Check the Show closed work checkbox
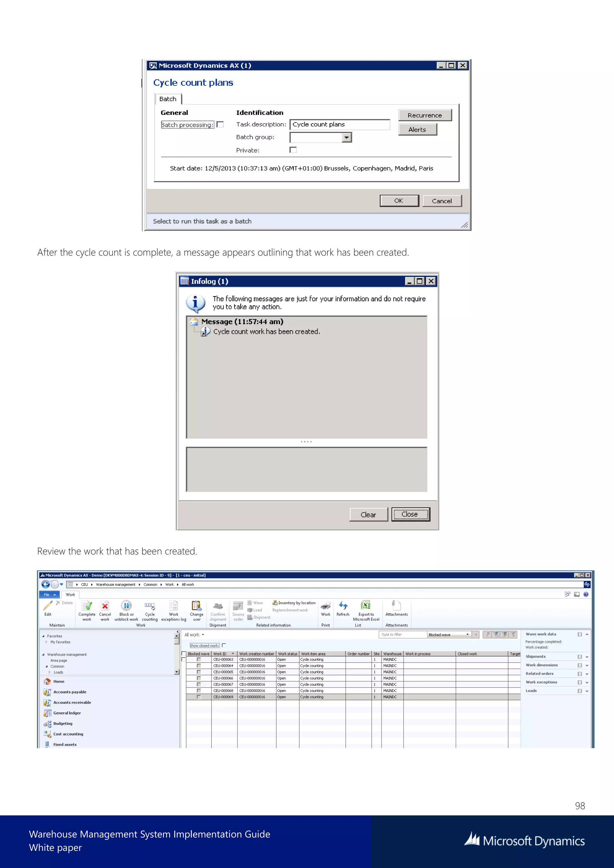 point(224,645)
